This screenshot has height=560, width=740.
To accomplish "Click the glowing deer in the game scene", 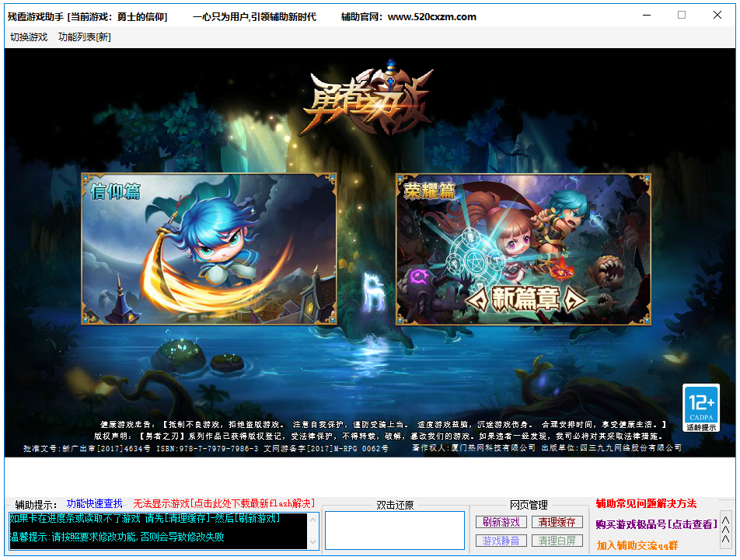I will click(373, 293).
